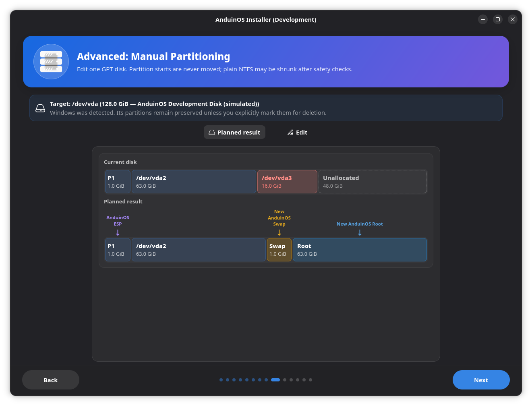Minimize the installer window

[x=483, y=19]
